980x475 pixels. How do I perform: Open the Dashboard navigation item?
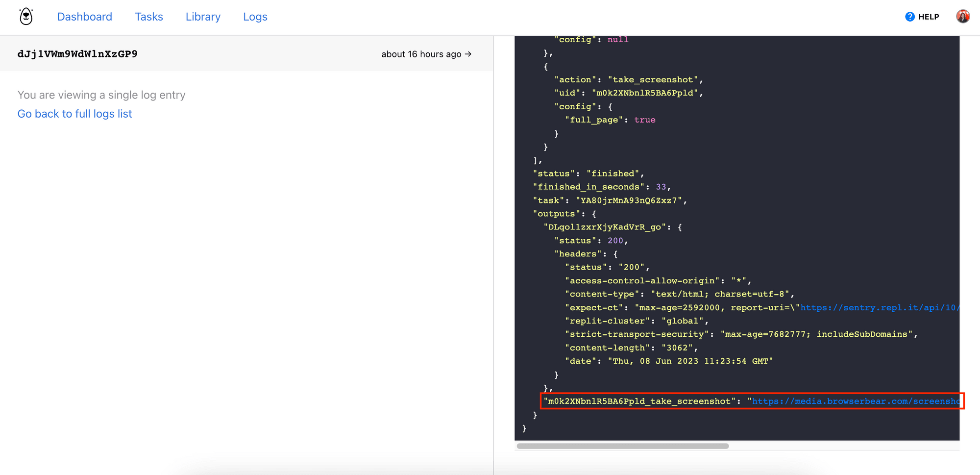pyautogui.click(x=84, y=16)
